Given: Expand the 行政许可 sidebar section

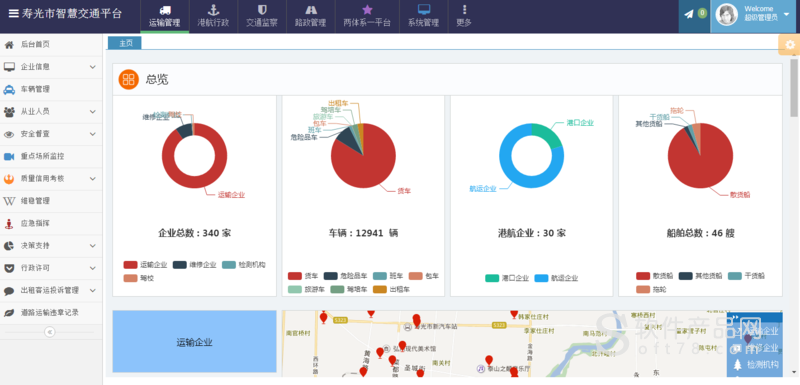Looking at the screenshot, I should pyautogui.click(x=51, y=268).
